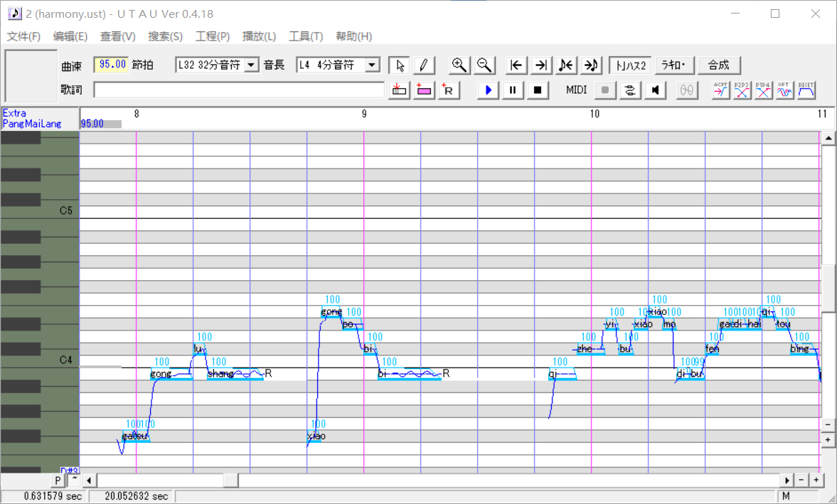Viewport: 837px width, 504px height.
Task: Click measure 10 on the ruler
Action: (x=595, y=114)
